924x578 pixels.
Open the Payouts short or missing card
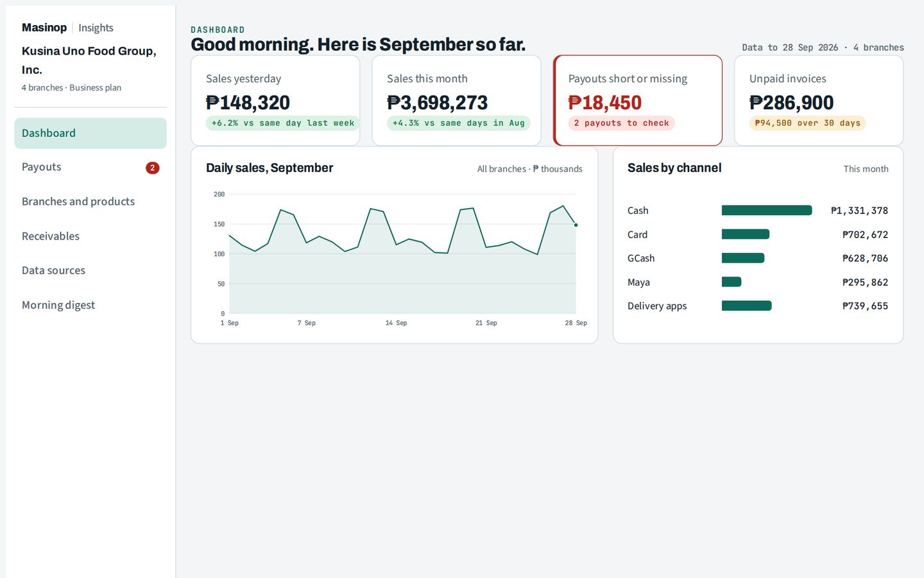click(638, 100)
